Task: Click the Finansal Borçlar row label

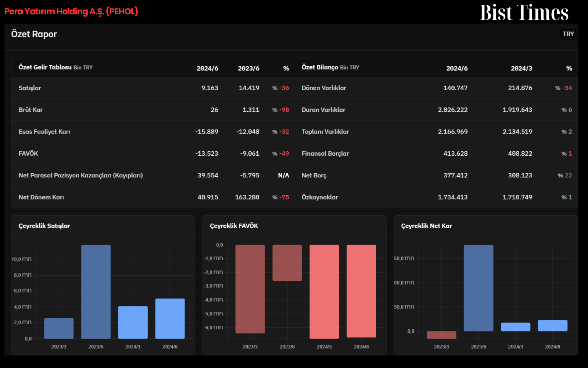Action: [x=325, y=153]
